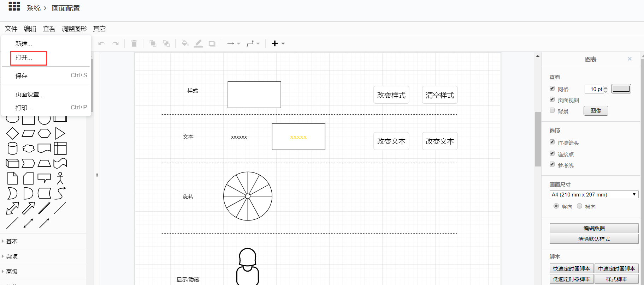Enable the 背景 background checkbox
The width and height of the screenshot is (644, 285).
[x=552, y=110]
